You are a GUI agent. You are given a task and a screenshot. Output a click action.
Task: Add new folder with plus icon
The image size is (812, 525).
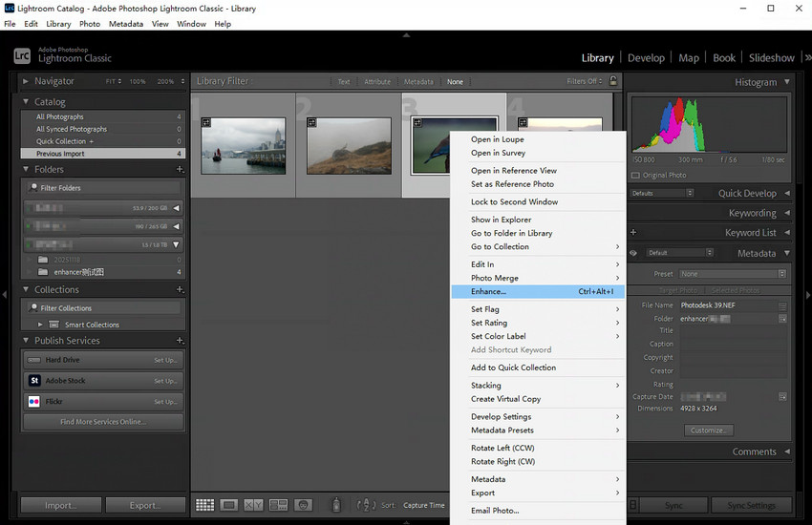pos(180,169)
